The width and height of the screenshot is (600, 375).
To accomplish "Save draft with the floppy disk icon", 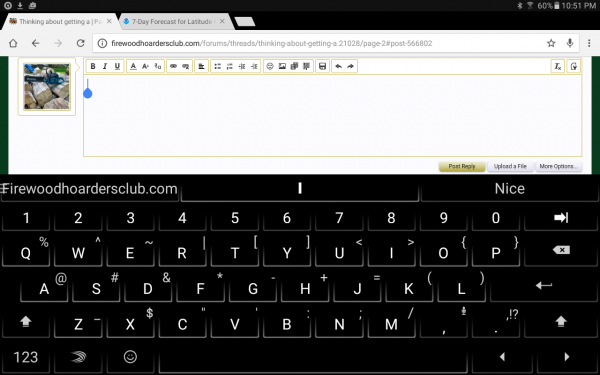I will click(323, 66).
